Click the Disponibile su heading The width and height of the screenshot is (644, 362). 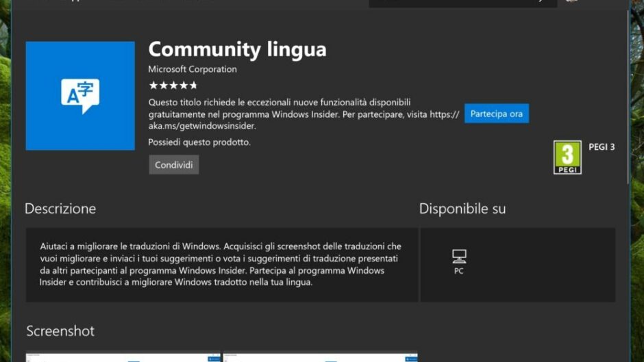tap(462, 209)
